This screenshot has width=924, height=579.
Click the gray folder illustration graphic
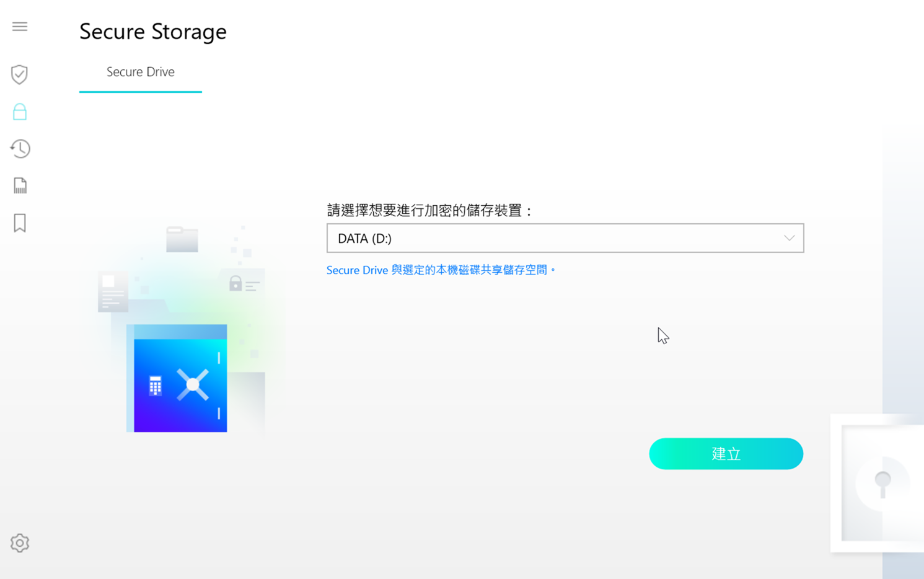182,240
